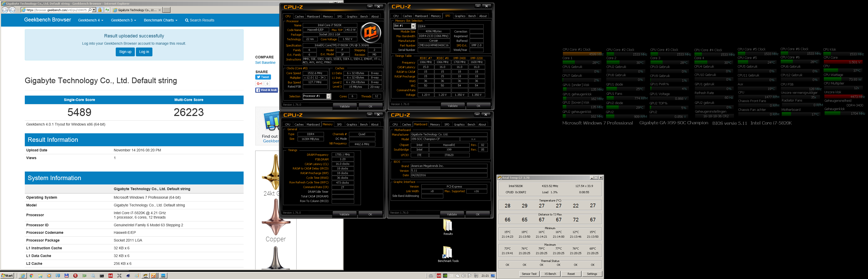Switch to Caches tab in top-left CPU-Z

(299, 16)
